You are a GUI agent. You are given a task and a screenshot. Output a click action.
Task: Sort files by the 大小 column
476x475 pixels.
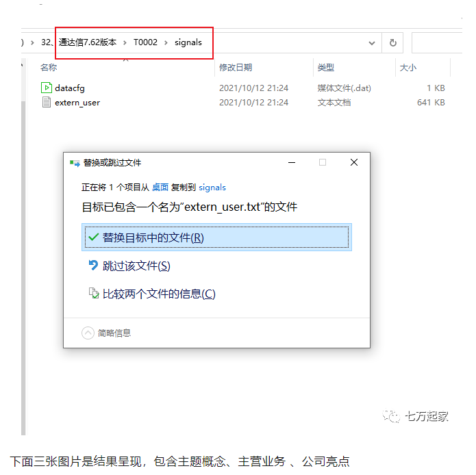[408, 67]
